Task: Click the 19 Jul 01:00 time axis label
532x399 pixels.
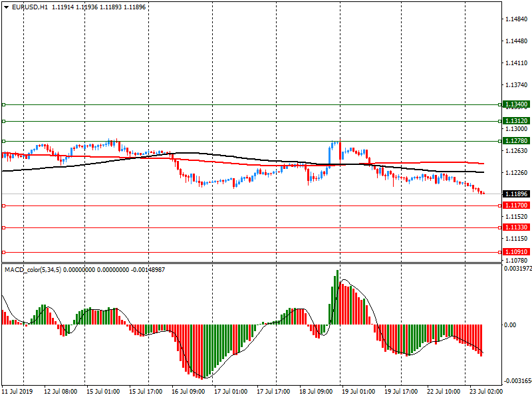Action: click(x=358, y=391)
